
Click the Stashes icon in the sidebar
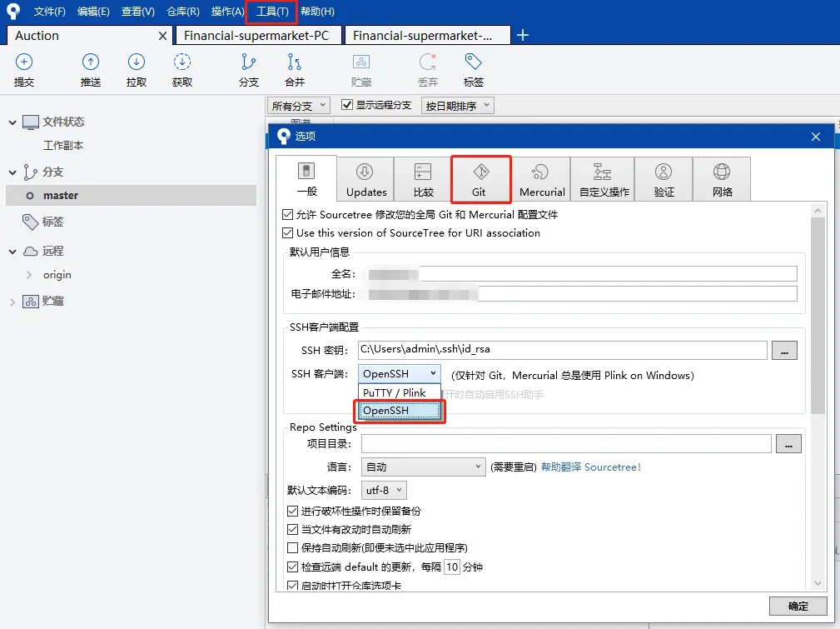point(31,302)
